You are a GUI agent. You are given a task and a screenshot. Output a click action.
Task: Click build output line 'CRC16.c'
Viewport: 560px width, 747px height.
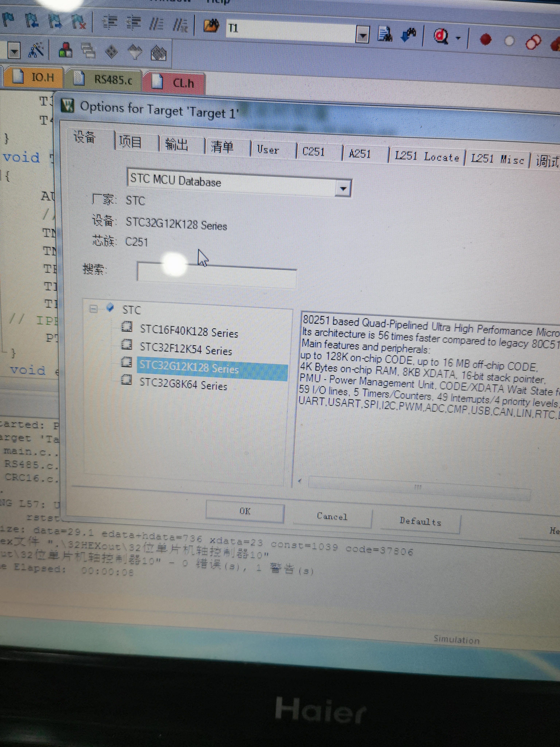(32, 478)
